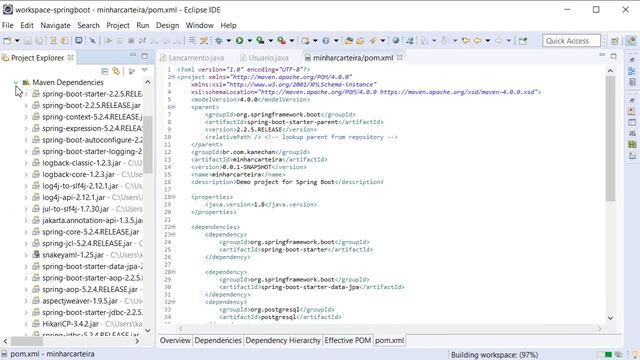640x360 pixels.
Task: Click the Quick Access search field
Action: click(571, 41)
